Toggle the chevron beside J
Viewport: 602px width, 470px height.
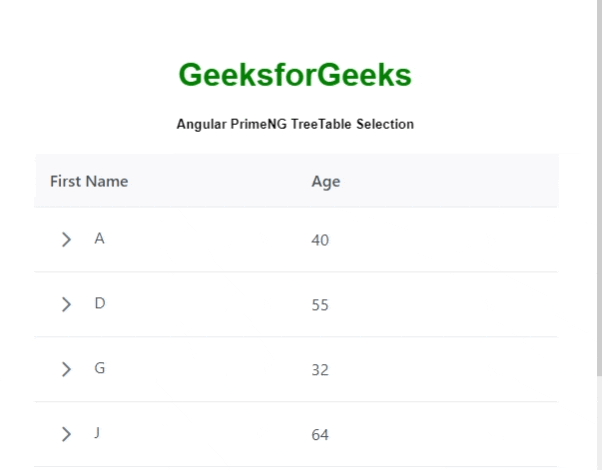(x=66, y=434)
